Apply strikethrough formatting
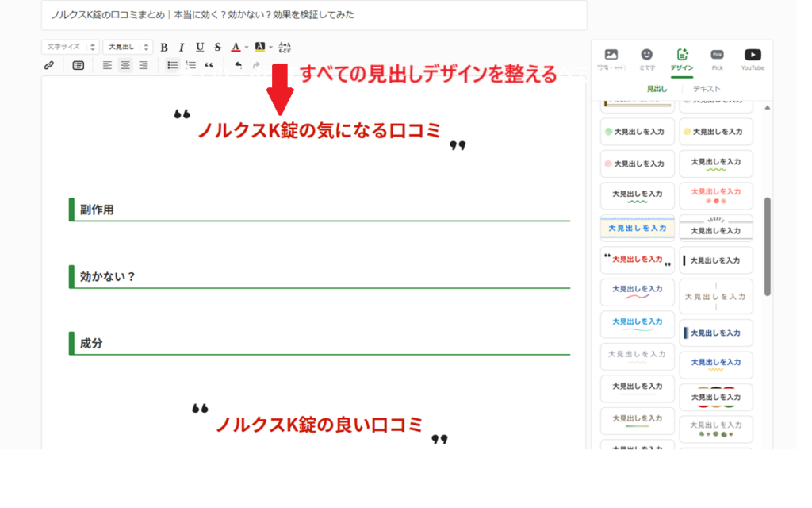812x508 pixels. click(217, 47)
